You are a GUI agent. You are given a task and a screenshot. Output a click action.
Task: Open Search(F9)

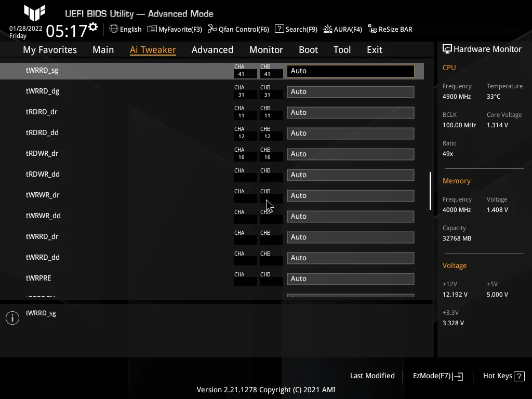tap(301, 29)
